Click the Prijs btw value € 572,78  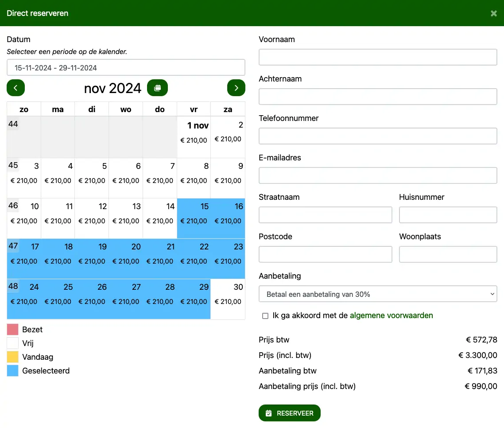[x=481, y=340]
